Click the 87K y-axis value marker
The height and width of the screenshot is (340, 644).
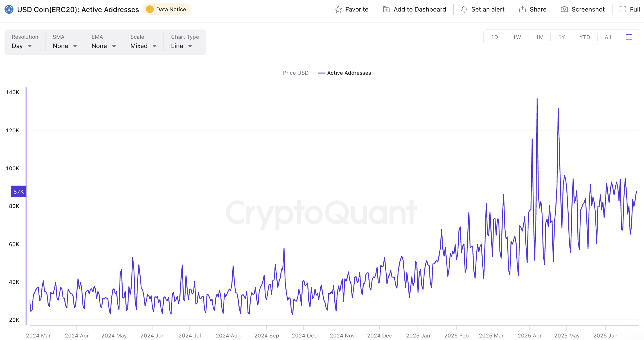(x=19, y=192)
